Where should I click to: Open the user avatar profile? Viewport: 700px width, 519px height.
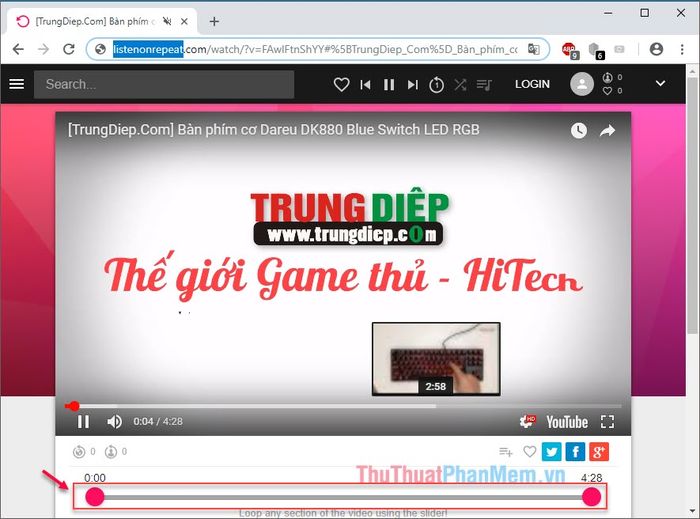click(x=582, y=84)
